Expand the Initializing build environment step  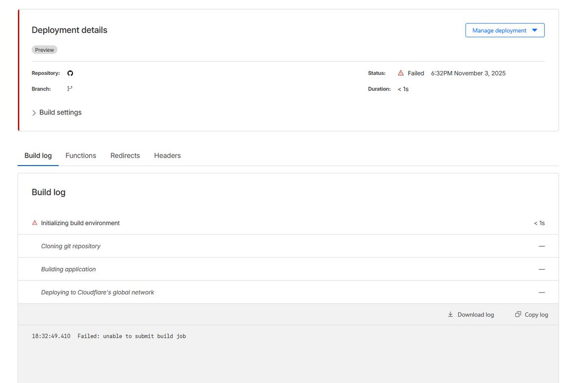pos(288,223)
